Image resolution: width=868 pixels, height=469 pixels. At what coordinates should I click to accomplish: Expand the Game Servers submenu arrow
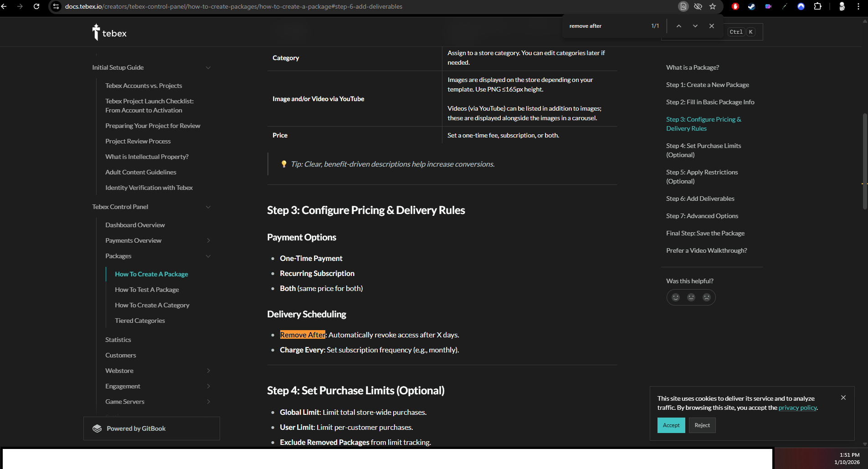click(209, 402)
